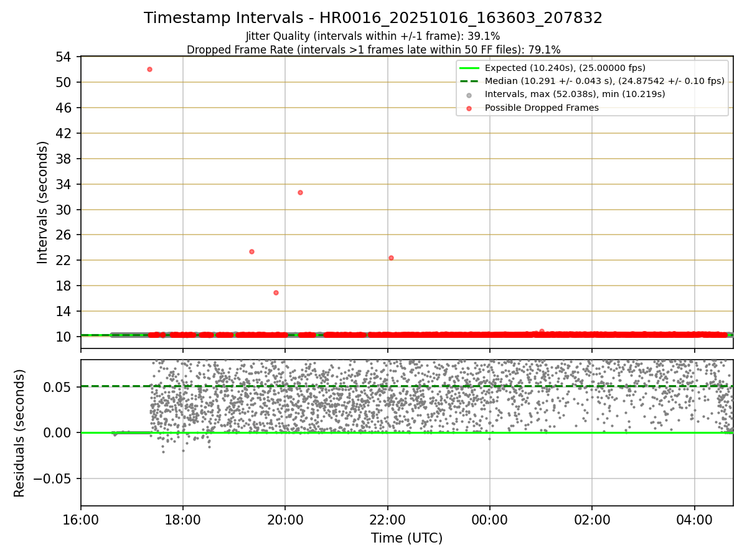Click the 00:00 x-axis tick label
The width and height of the screenshot is (747, 560).
pos(490,520)
